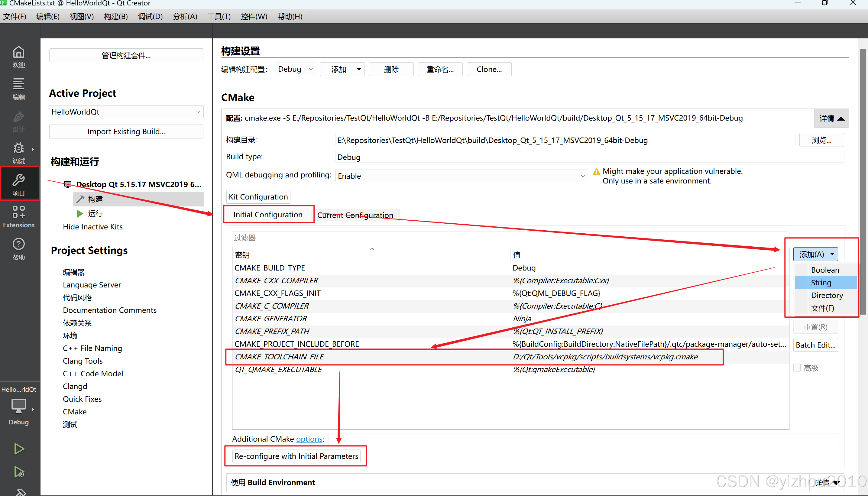Viewport: 868px width, 496px height.
Task: Run the project with green play icon
Action: coord(19,449)
